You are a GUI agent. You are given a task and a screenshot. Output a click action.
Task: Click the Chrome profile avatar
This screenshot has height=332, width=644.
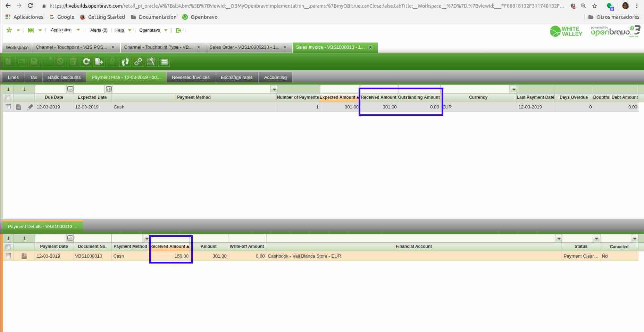click(626, 6)
